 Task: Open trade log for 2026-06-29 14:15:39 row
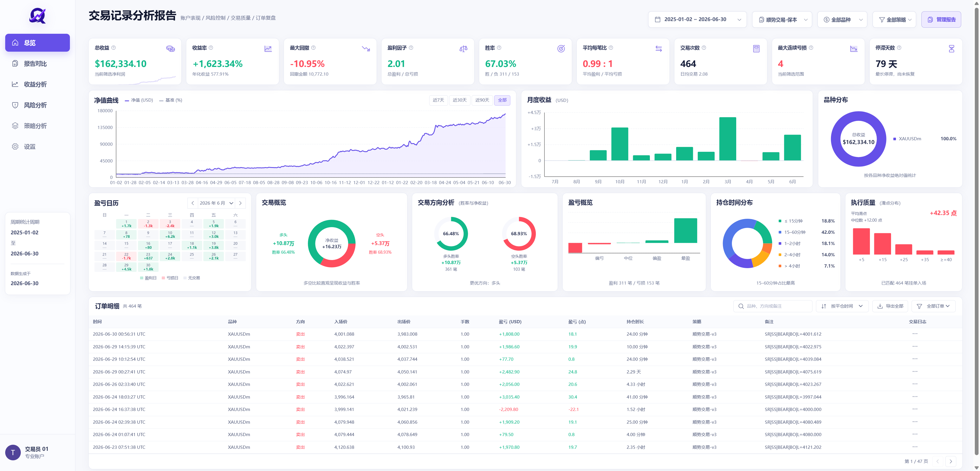click(915, 346)
